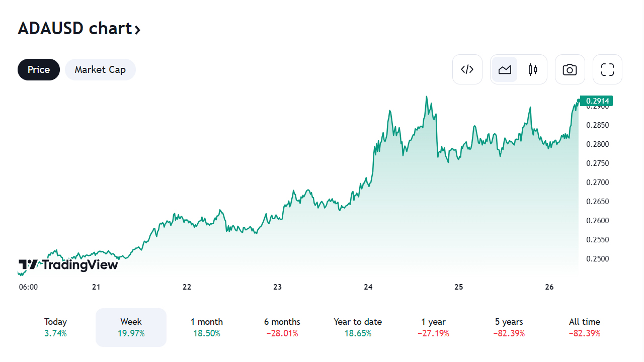The width and height of the screenshot is (644, 362).
Task: Switch to candlestick chart style
Action: click(532, 69)
